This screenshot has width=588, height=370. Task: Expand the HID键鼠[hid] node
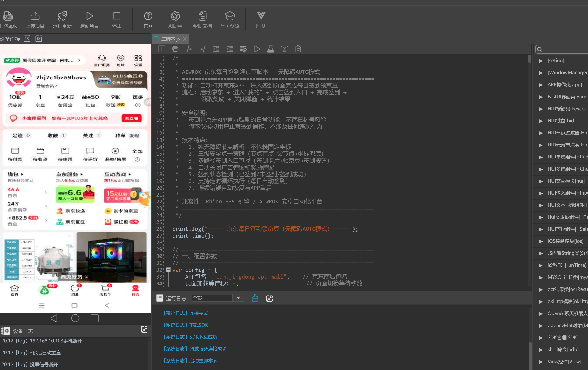coord(541,121)
